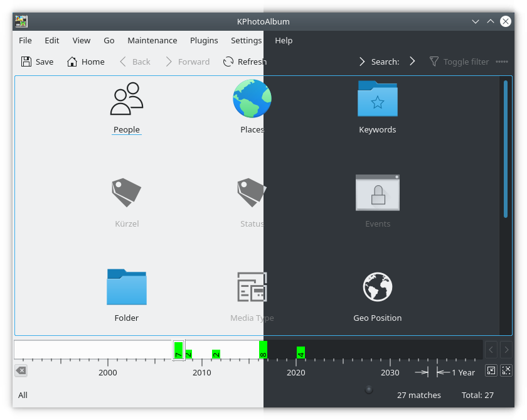Clear the date selection with the backspace icon
This screenshot has height=420, width=527.
tap(21, 371)
